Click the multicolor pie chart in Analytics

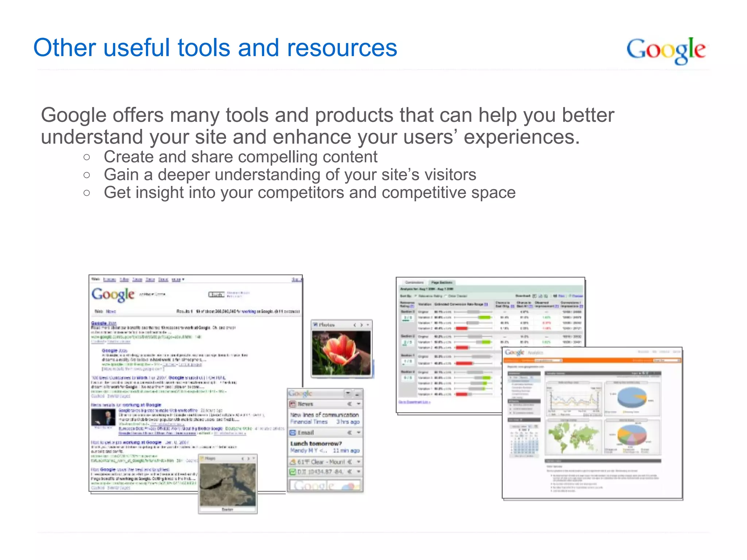[x=632, y=435]
